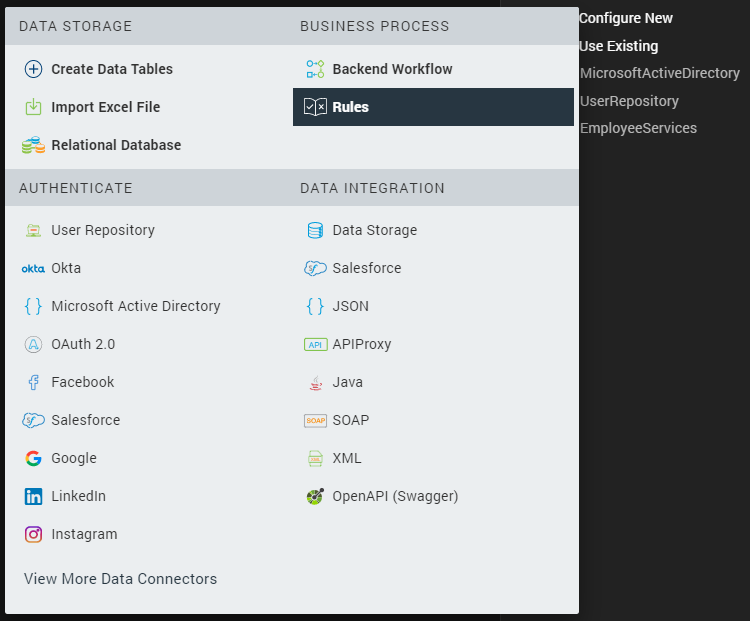Choose Microsoft Active Directory authentication

click(135, 306)
